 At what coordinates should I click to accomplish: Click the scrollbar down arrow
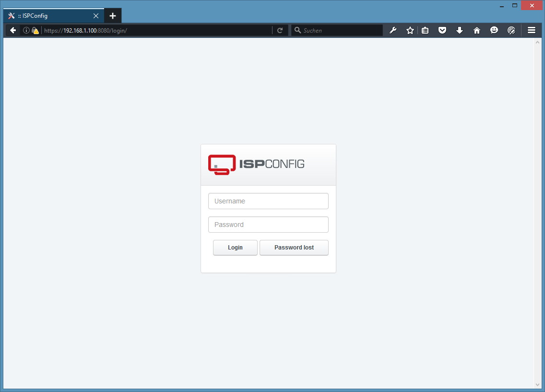[x=538, y=385]
